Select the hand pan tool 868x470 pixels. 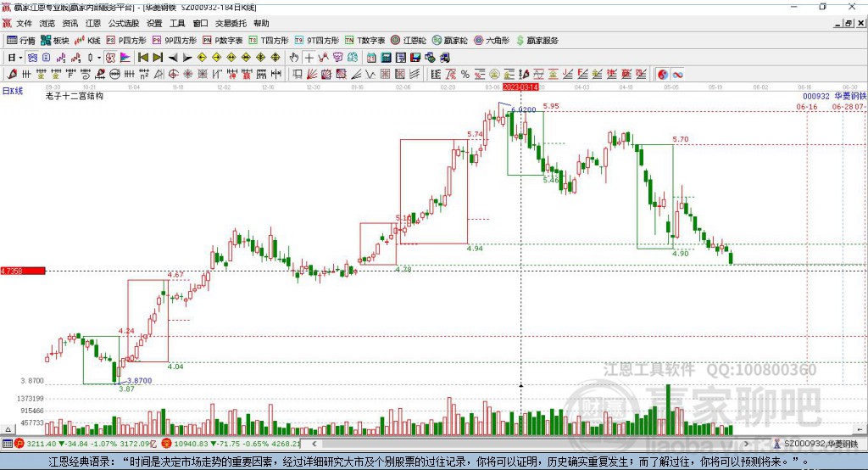tap(294, 57)
